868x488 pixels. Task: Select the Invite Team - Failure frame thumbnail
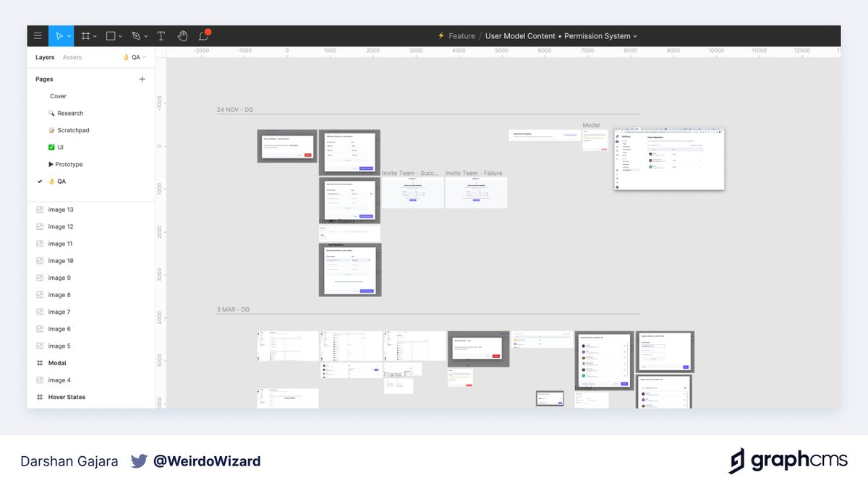[x=476, y=193]
